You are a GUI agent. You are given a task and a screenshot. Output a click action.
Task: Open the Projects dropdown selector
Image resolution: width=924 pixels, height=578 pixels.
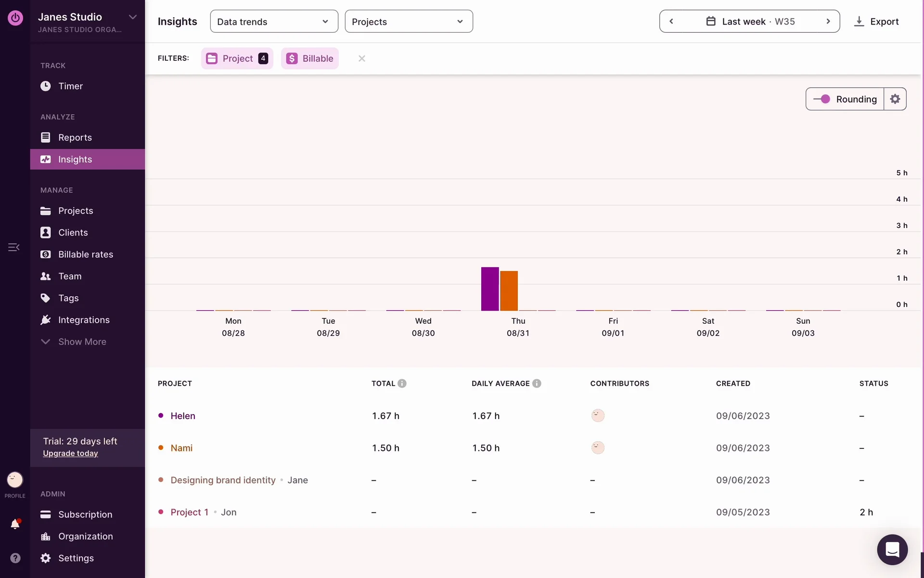[409, 21]
